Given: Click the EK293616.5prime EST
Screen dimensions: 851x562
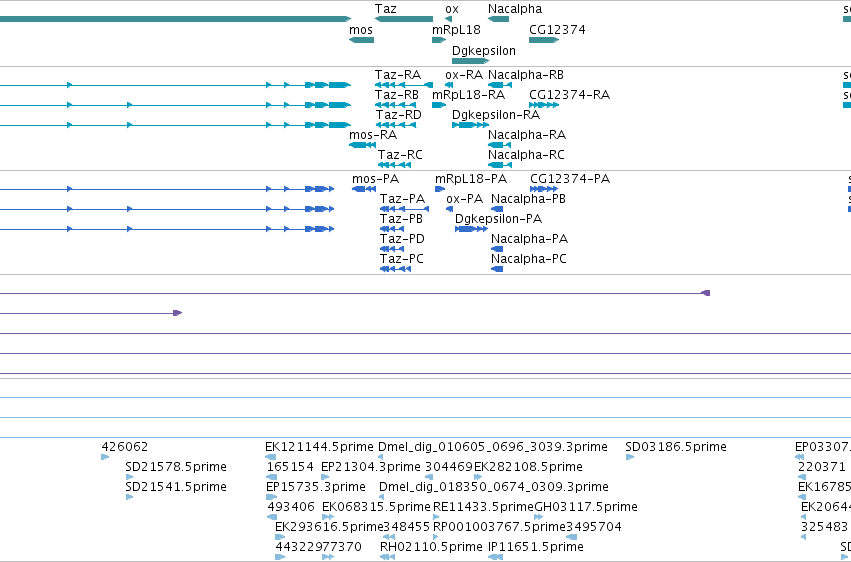Looking at the screenshot, I should point(329,527).
